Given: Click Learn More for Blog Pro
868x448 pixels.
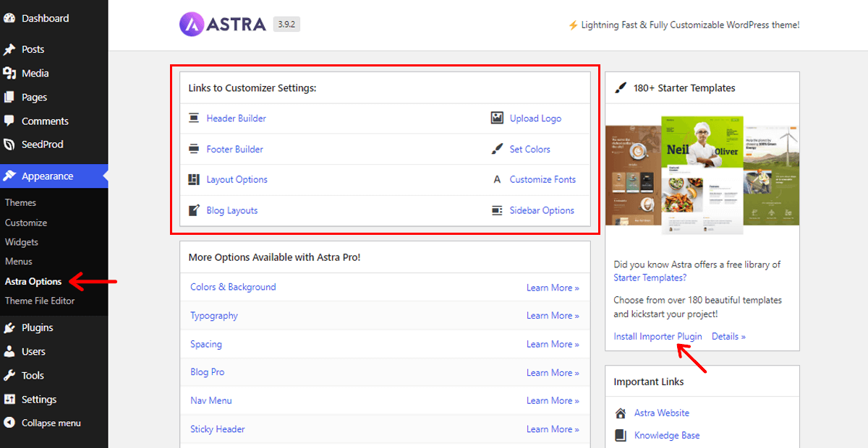Looking at the screenshot, I should [x=553, y=373].
